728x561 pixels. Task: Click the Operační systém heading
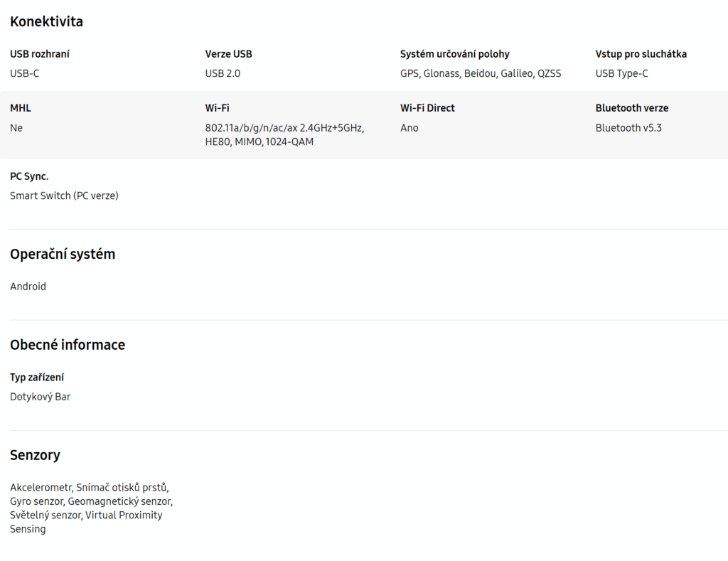coord(63,254)
